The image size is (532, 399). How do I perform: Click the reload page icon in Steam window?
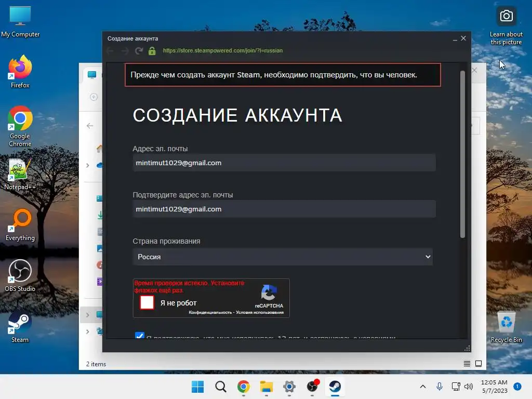(x=139, y=50)
